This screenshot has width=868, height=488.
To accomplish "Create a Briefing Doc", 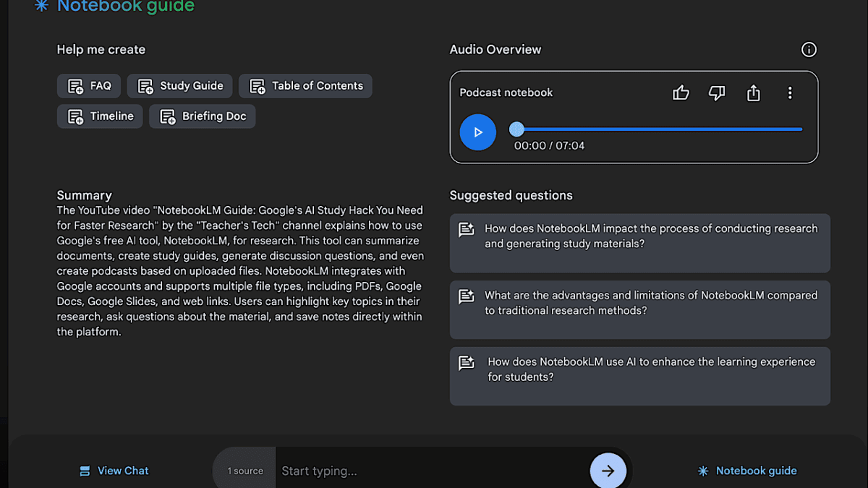I will click(x=203, y=116).
